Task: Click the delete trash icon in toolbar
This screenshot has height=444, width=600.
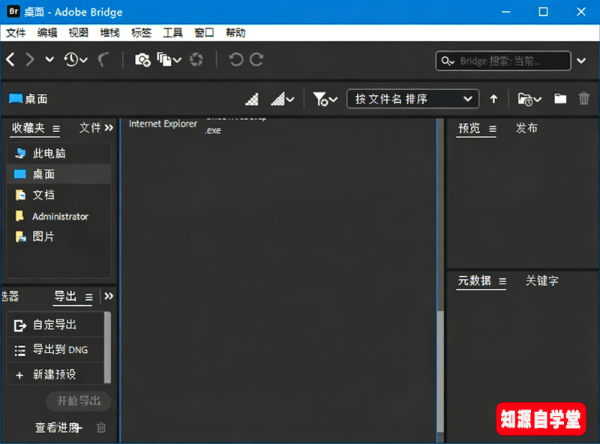Action: tap(584, 99)
